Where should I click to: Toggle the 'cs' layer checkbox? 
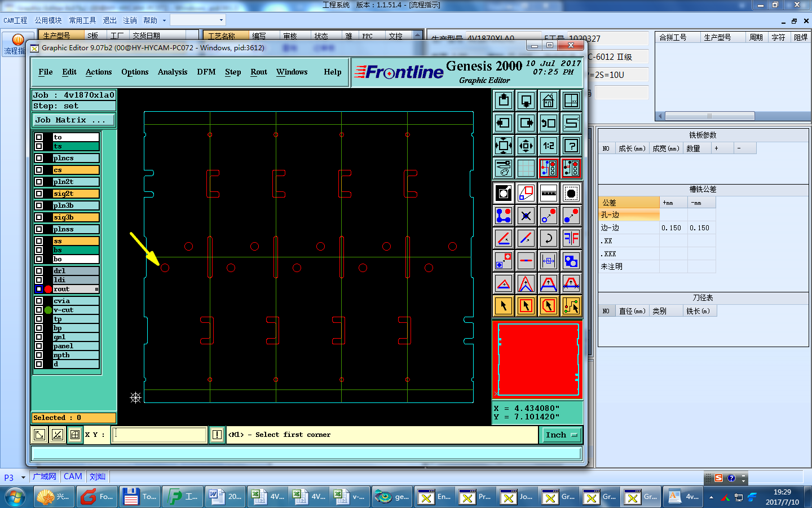pos(39,170)
